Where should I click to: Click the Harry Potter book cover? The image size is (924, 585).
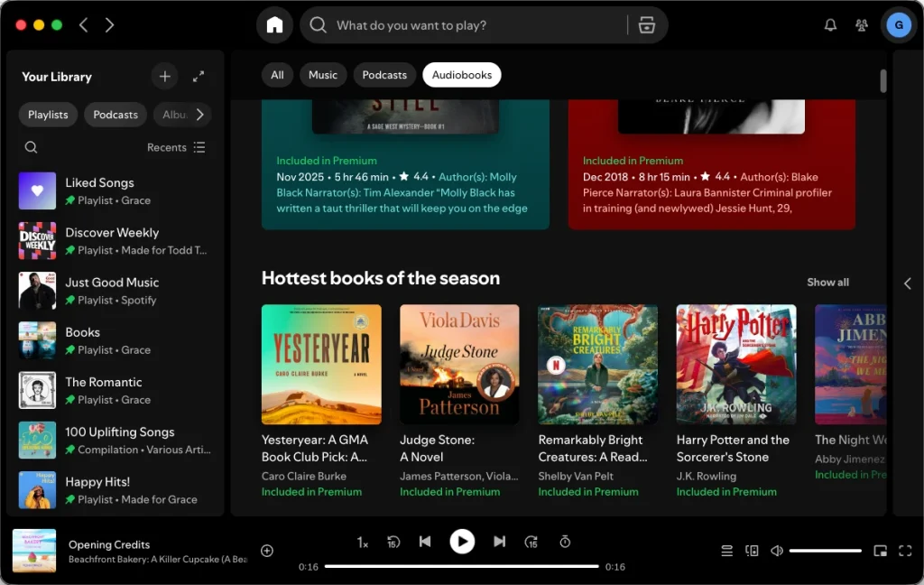(736, 365)
